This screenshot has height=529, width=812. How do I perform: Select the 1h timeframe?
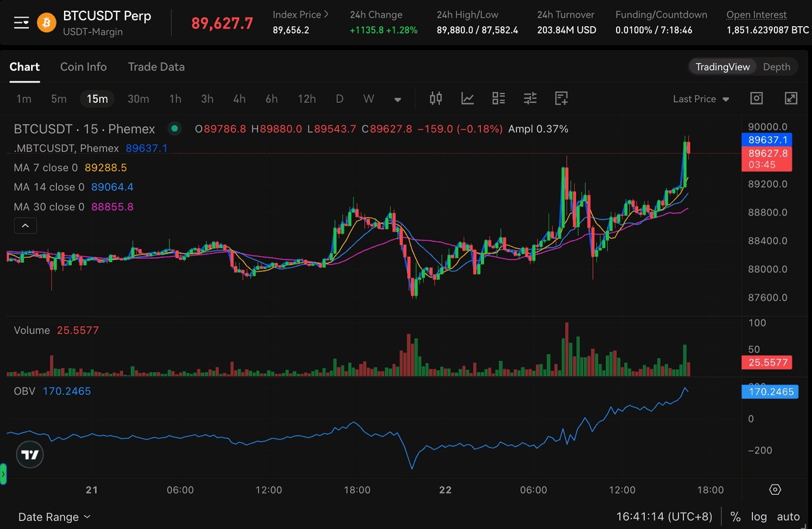tap(175, 98)
